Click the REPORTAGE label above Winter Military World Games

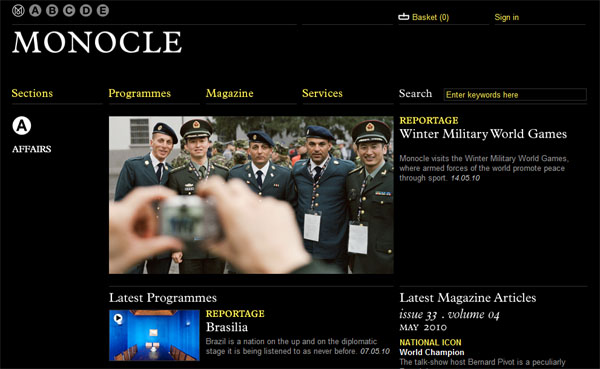[x=429, y=121]
